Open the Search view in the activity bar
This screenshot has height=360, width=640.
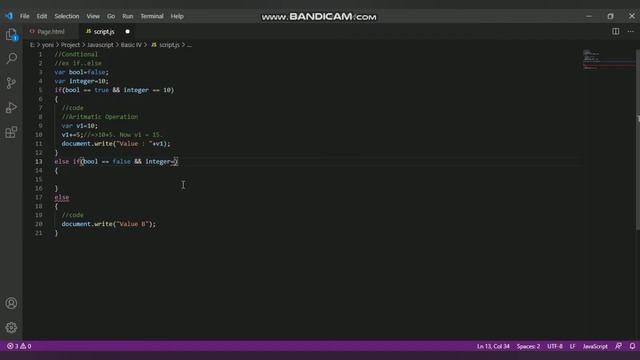(11, 58)
